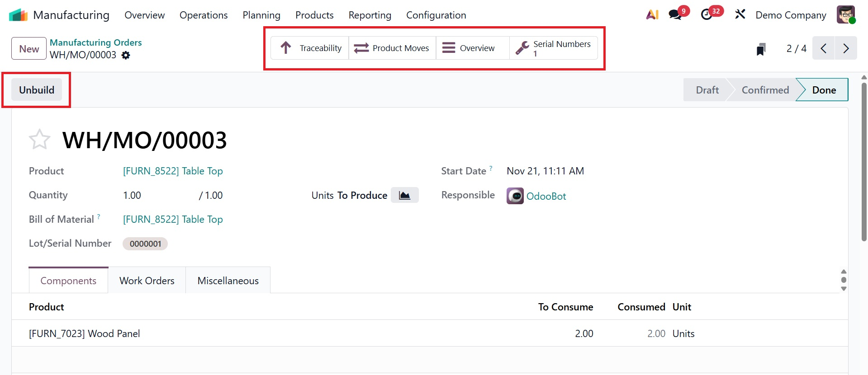
Task: Go to next record arrow
Action: point(846,48)
